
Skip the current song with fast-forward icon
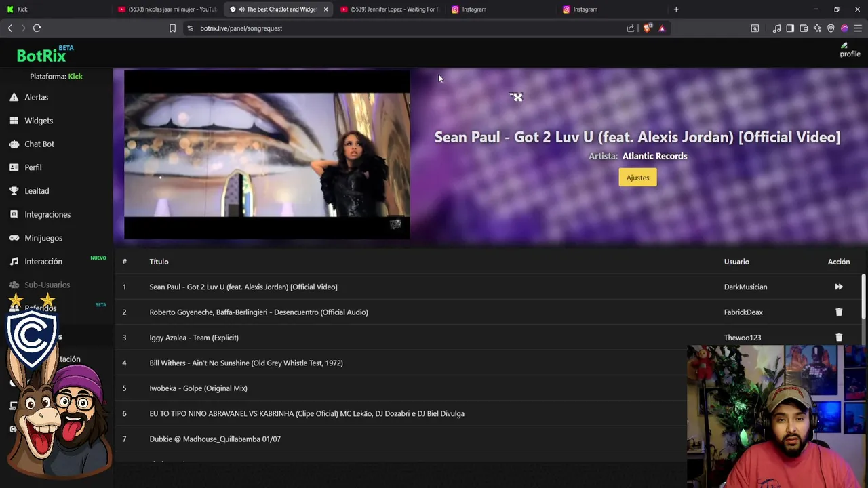[x=839, y=287]
